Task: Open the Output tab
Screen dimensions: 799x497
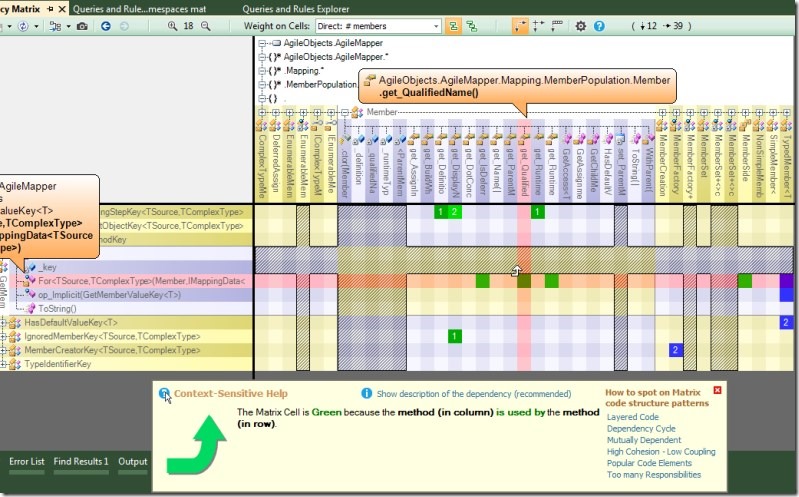Action: tap(132, 461)
